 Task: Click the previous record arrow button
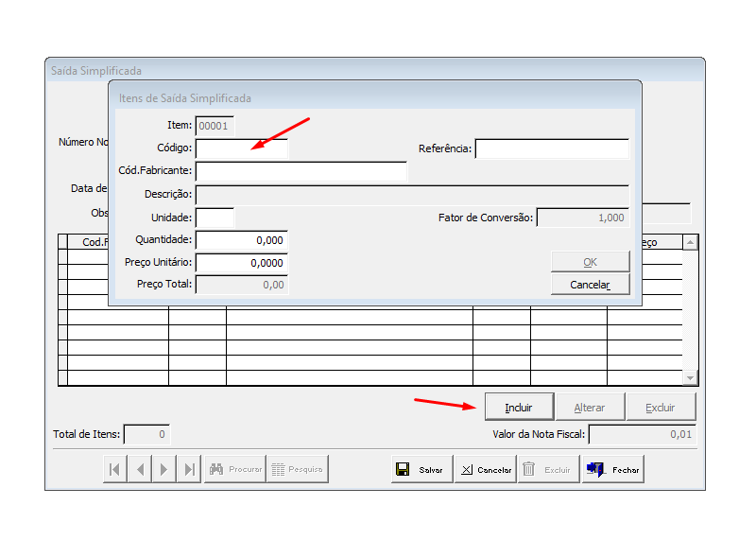tap(140, 469)
